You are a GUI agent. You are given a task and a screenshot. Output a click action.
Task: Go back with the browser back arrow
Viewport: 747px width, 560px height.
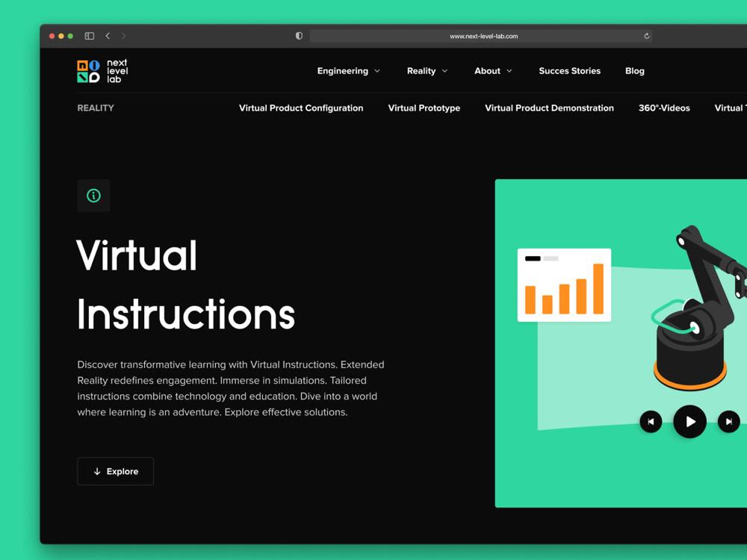tap(108, 36)
